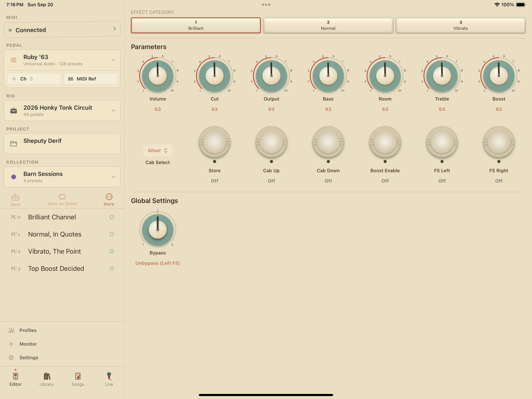This screenshot has width=532, height=399.
Task: Expand the Ruby '63 pedal dropdown chevron
Action: pos(114,60)
